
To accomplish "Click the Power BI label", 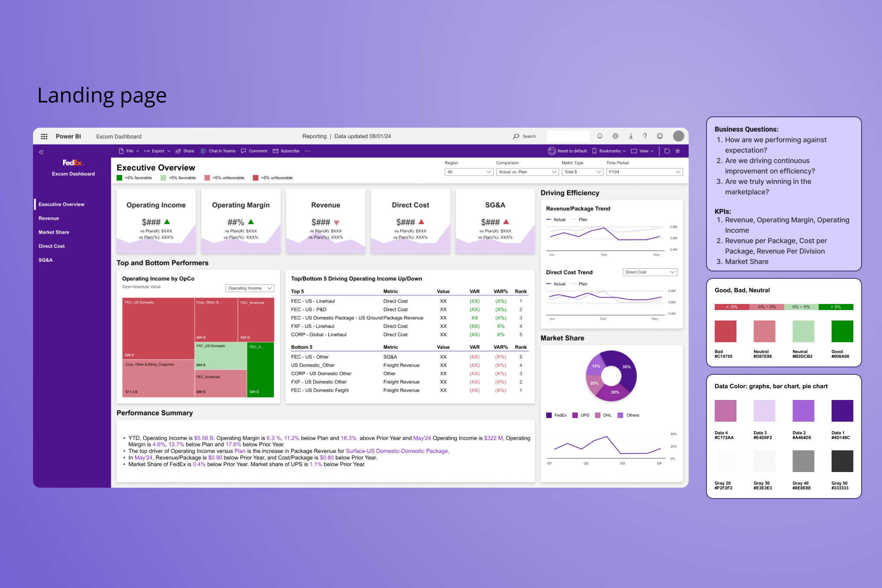I will pyautogui.click(x=68, y=136).
